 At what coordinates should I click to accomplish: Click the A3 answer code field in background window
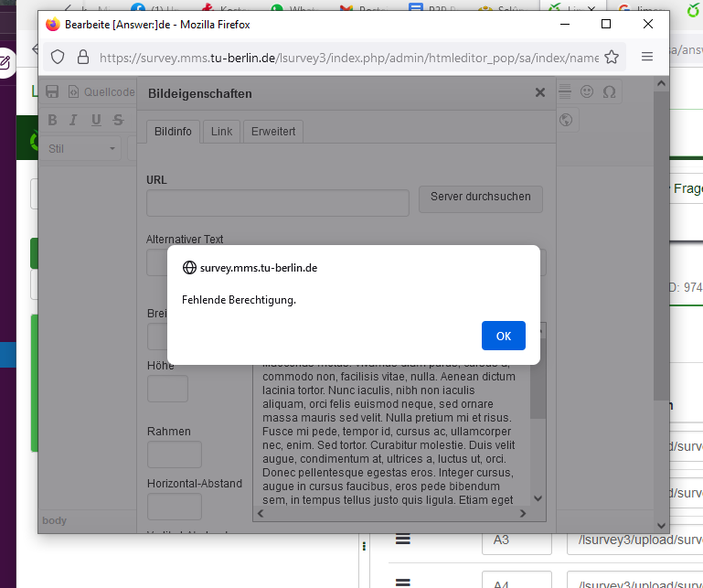pyautogui.click(x=517, y=540)
